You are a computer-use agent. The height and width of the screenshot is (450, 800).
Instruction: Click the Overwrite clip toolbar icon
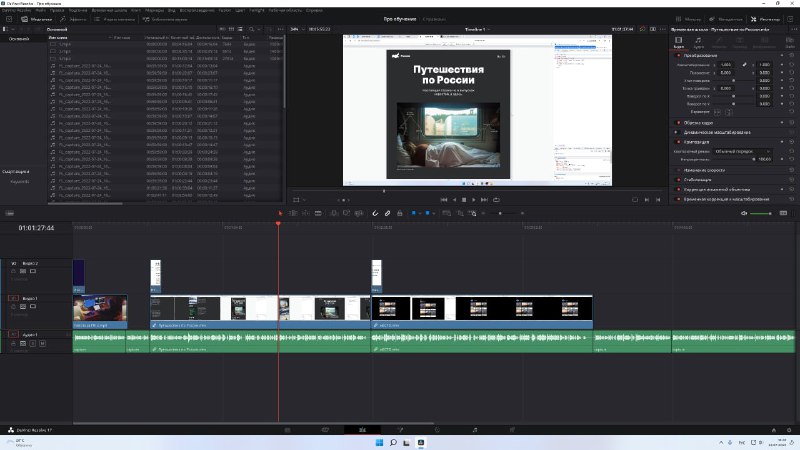(x=346, y=213)
